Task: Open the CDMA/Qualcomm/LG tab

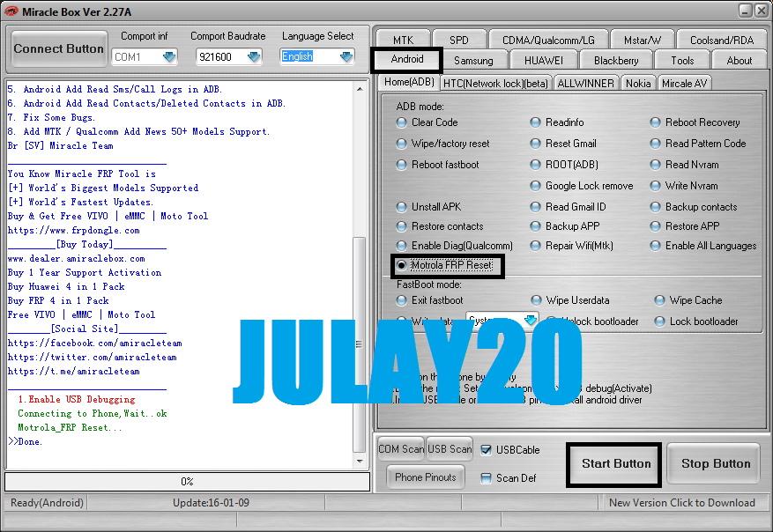Action: (x=548, y=40)
